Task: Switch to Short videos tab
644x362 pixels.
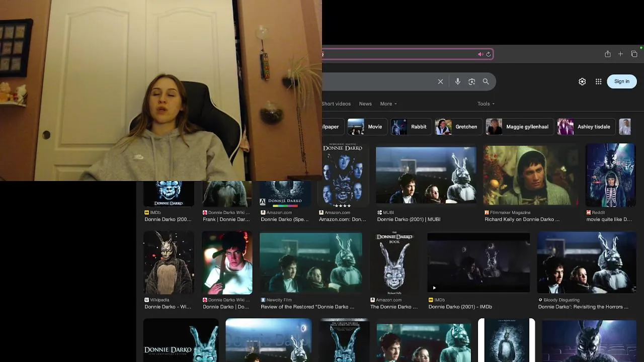Action: [x=336, y=104]
